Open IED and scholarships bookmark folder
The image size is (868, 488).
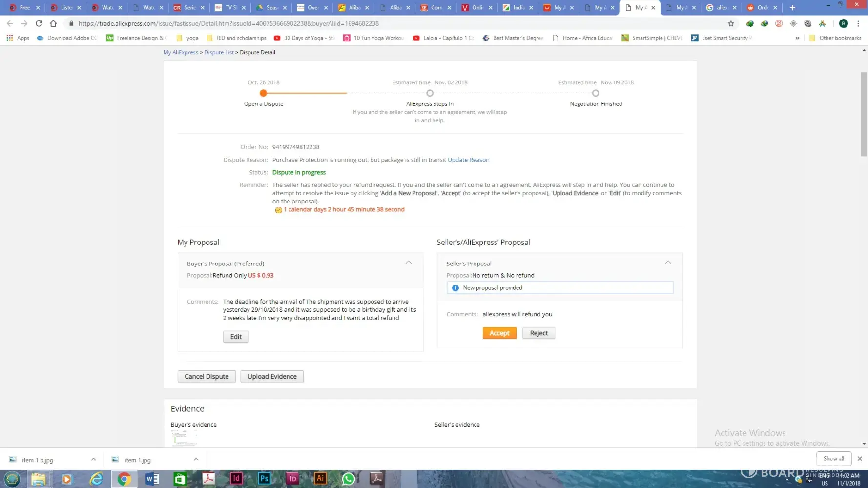coord(236,38)
